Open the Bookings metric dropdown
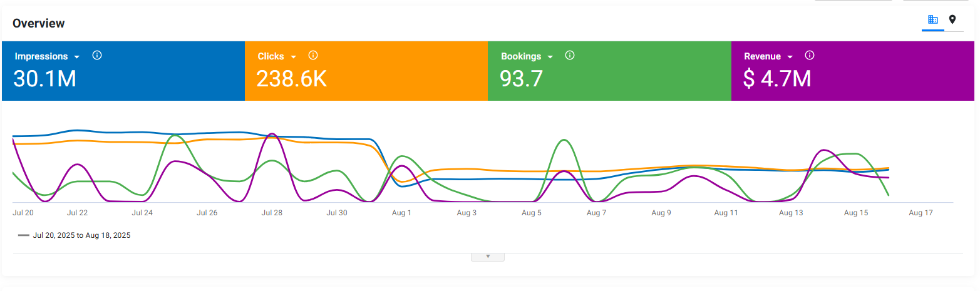The height and width of the screenshot is (291, 980). click(x=550, y=57)
